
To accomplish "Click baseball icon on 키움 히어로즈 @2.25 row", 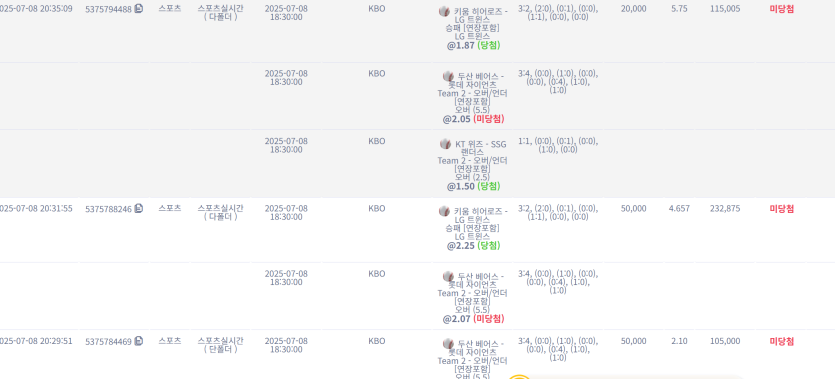I will (x=445, y=211).
